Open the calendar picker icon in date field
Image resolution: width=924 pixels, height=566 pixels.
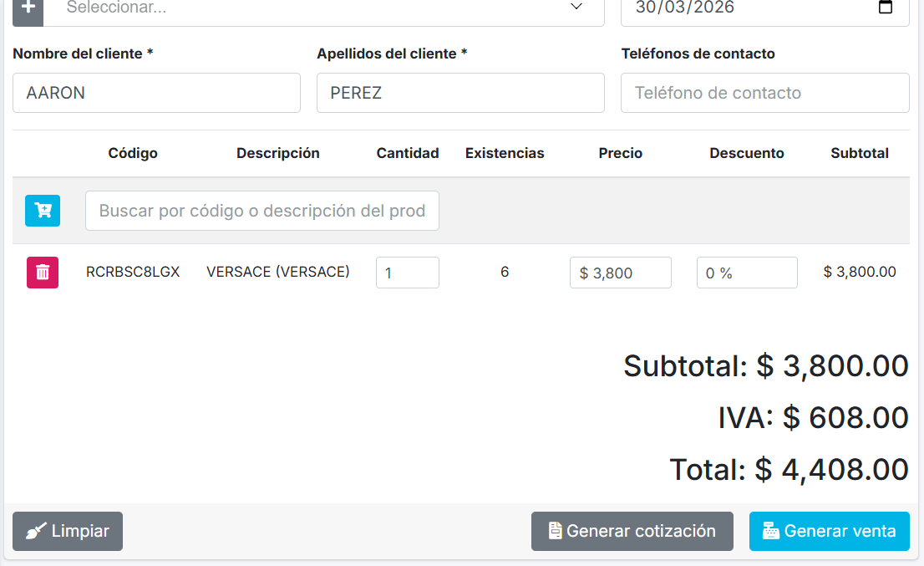pos(886,8)
